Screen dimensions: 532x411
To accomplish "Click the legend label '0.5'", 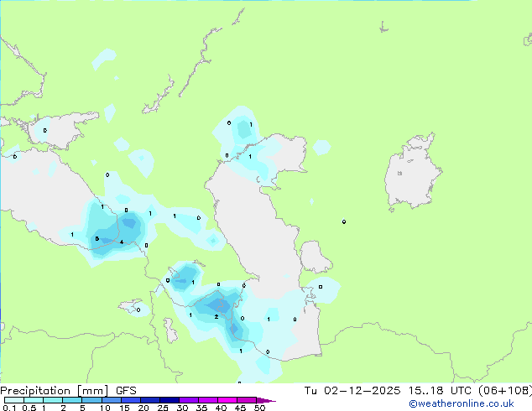I will (x=29, y=408).
